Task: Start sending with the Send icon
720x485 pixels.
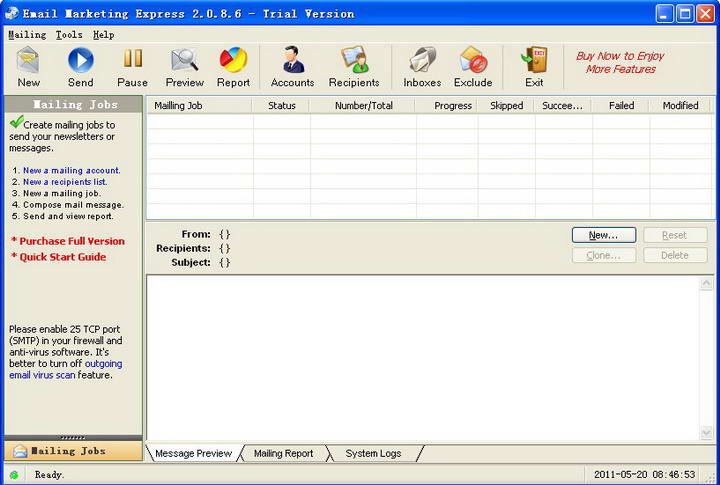Action: 81,61
